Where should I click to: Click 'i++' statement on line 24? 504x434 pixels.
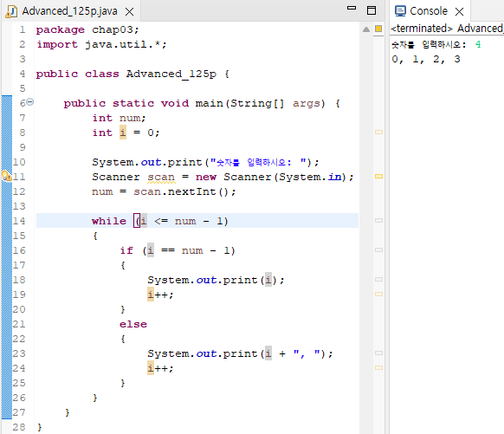[160, 368]
